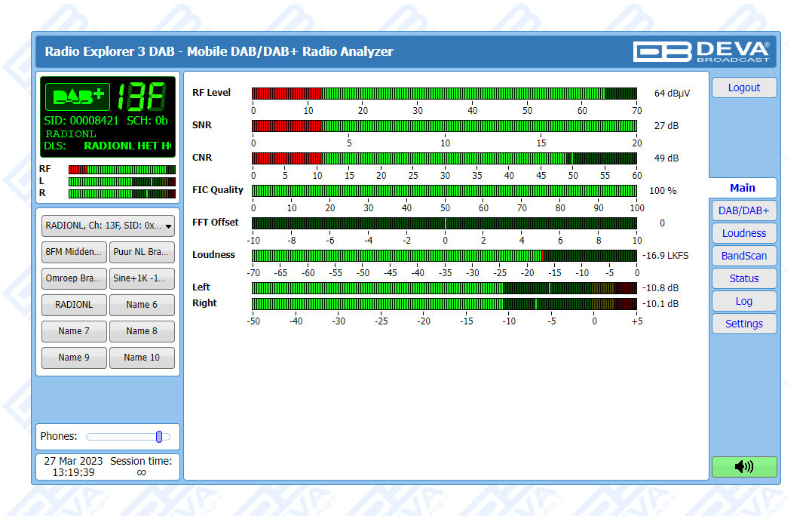The width and height of the screenshot is (812, 516).
Task: Click the RADIONL preset button
Action: click(74, 305)
